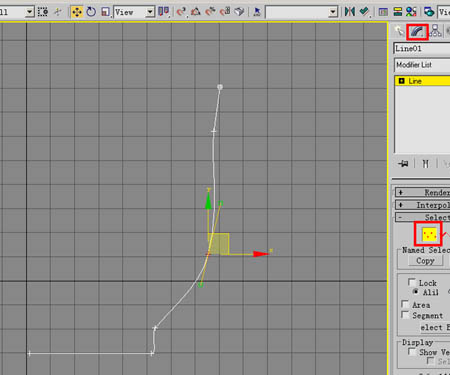Click the Mirror Selected Objects icon

(x=349, y=12)
